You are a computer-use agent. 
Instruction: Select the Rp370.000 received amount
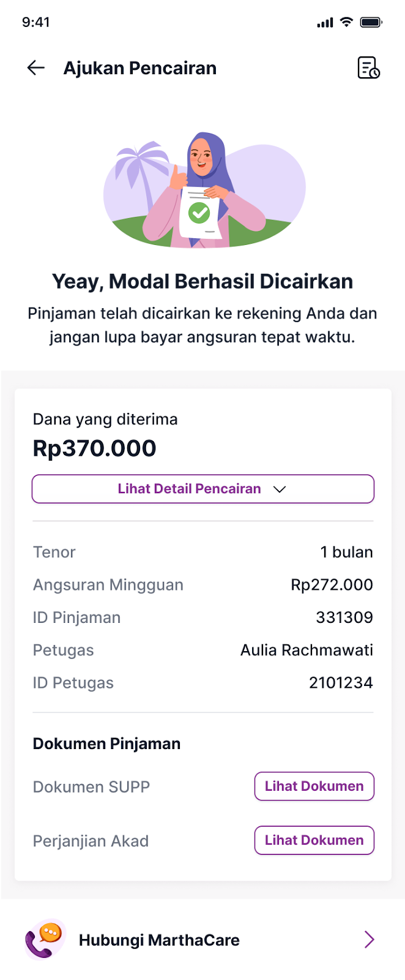[95, 448]
